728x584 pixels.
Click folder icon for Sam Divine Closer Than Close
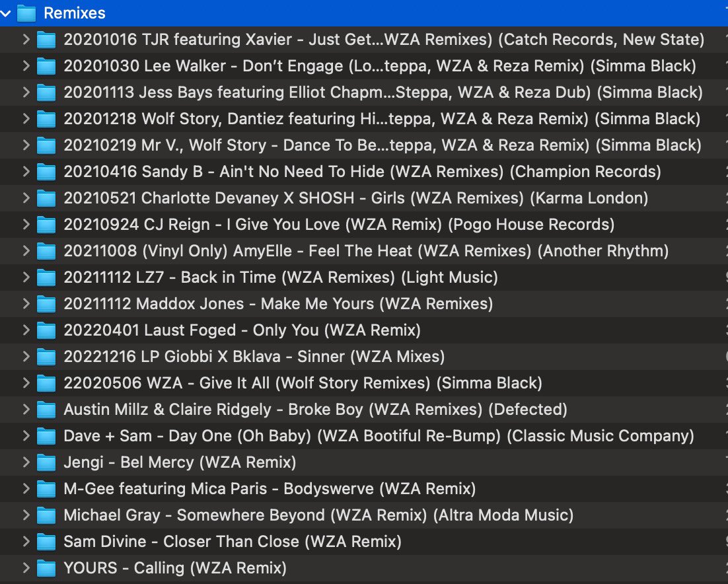click(46, 542)
